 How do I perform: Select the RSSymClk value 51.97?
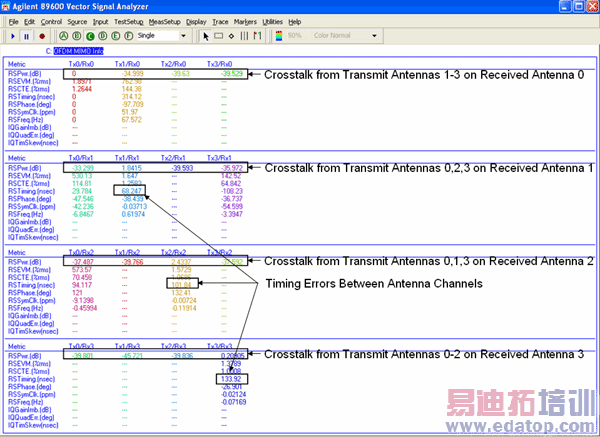(x=130, y=112)
